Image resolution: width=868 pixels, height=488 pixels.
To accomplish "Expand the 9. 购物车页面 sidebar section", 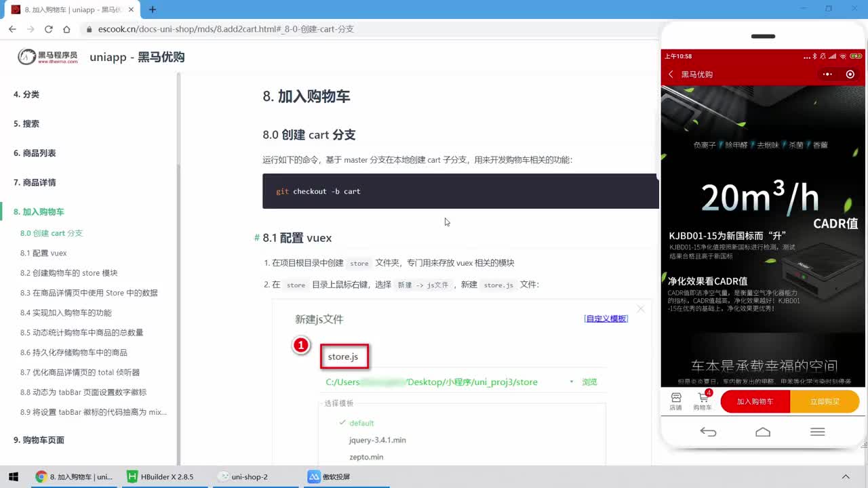I will tap(39, 440).
